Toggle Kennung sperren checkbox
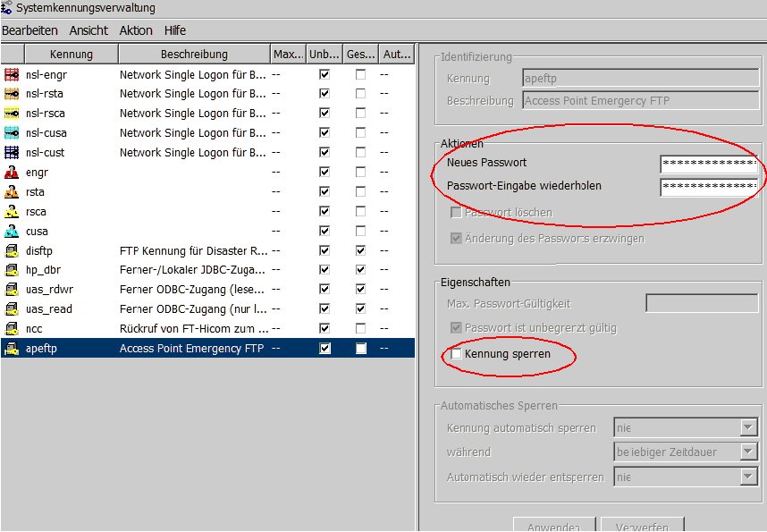Screen dimensions: 767x532 click(x=456, y=354)
